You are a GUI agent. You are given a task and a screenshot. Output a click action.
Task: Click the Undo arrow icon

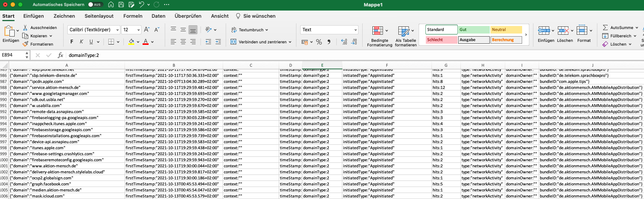pos(141,5)
